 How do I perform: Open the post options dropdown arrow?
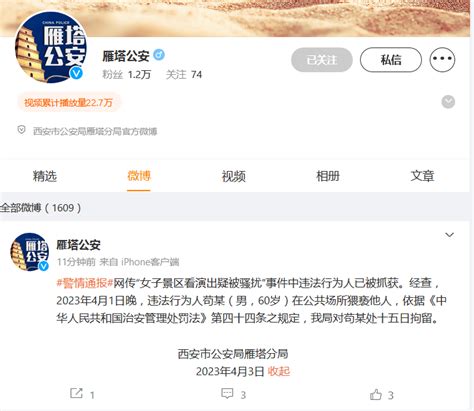(x=449, y=235)
